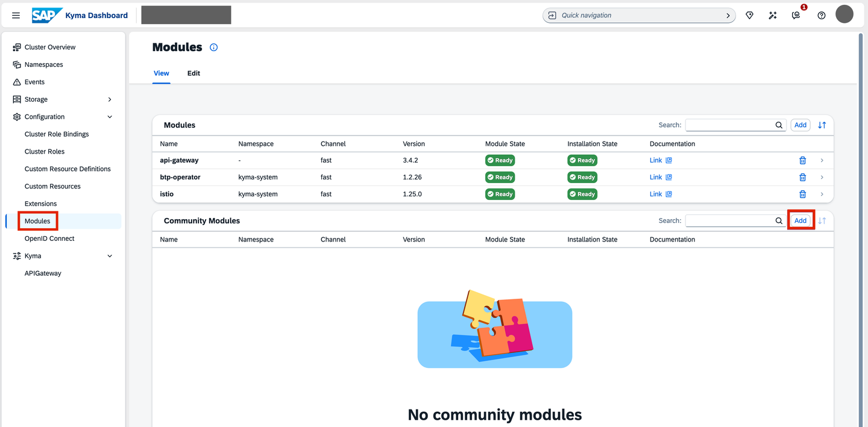Image resolution: width=868 pixels, height=427 pixels.
Task: Open APIGateway in sidebar
Action: pos(43,273)
